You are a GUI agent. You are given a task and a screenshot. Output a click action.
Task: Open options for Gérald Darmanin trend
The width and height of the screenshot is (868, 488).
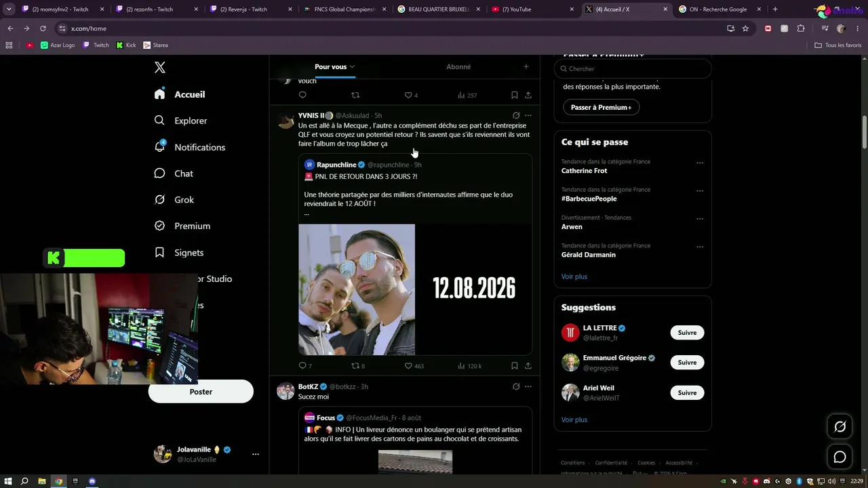point(700,247)
